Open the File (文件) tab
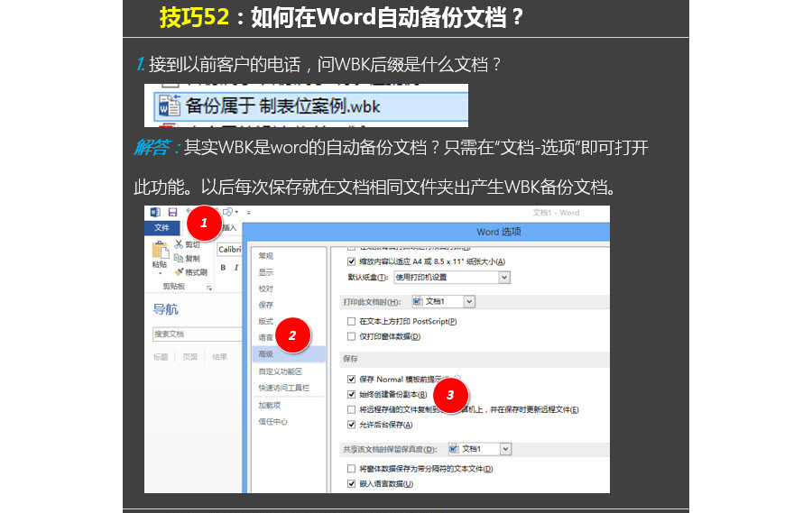Viewport: 812px width, 513px height. coord(162,228)
